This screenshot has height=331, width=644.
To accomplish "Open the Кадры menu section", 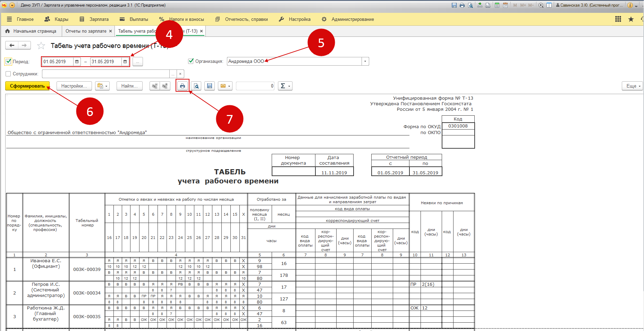I will point(57,19).
